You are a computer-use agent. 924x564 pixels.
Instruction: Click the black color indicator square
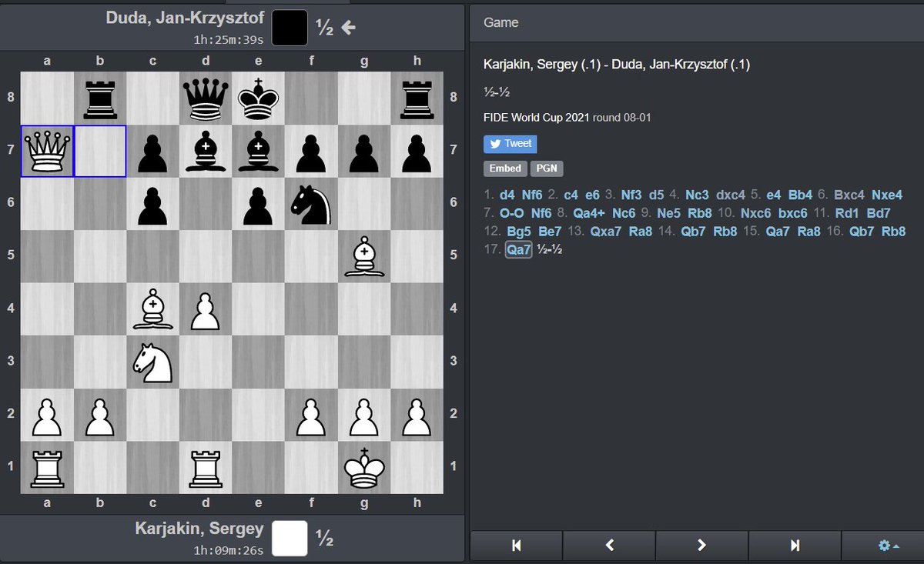click(290, 27)
